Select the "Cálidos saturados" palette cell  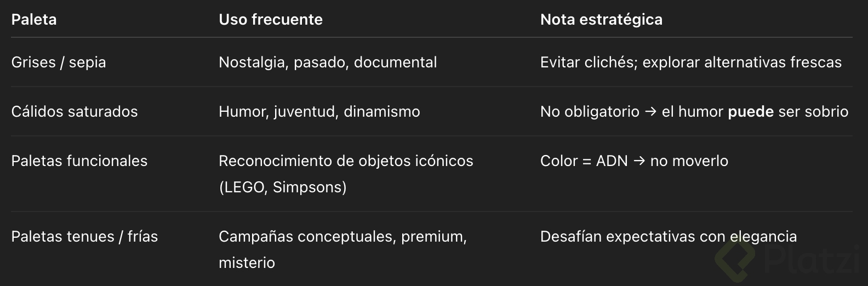coord(75,112)
